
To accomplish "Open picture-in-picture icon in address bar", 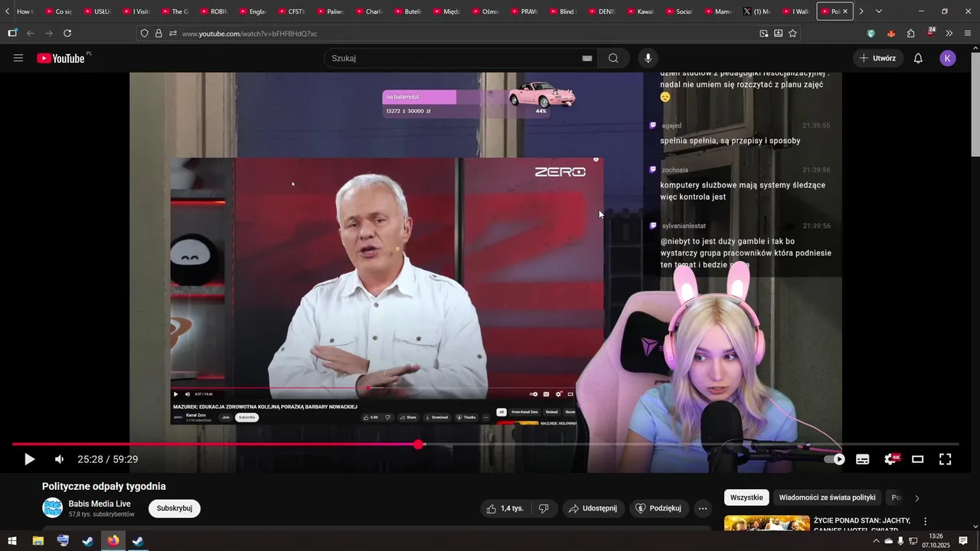I will [x=763, y=34].
